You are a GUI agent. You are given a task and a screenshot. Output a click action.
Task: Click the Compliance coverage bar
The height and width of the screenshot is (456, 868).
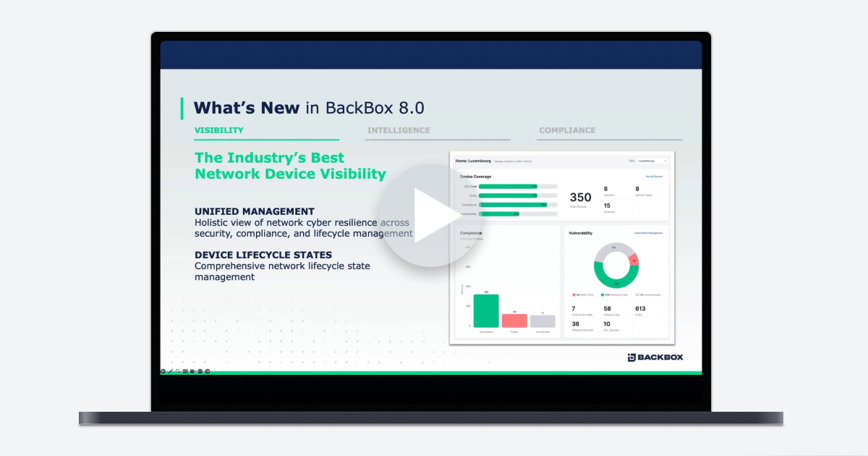518,205
